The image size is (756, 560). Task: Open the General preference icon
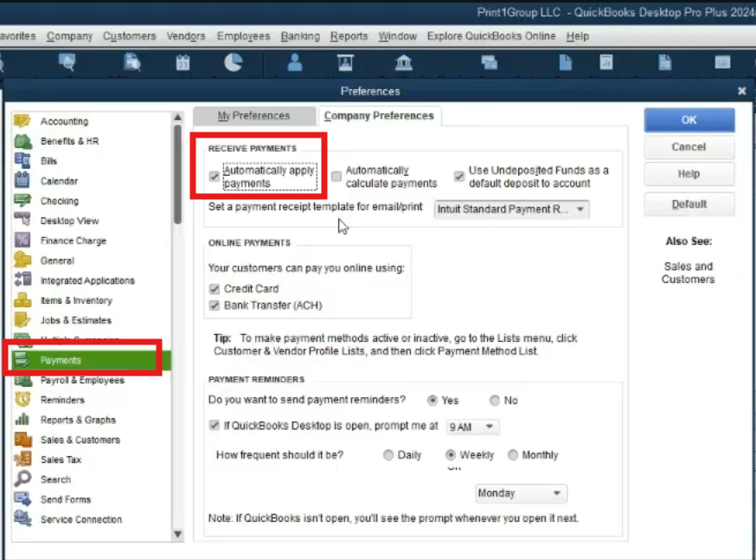22,260
